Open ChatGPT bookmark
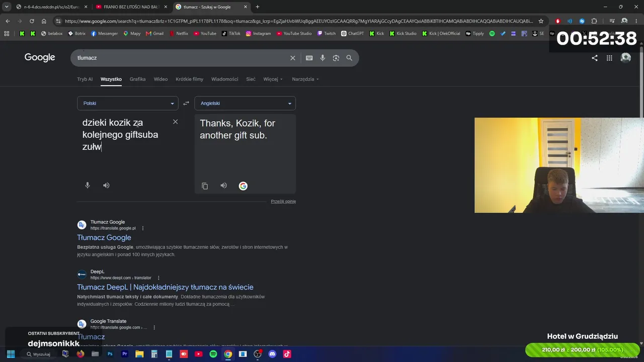 352,34
